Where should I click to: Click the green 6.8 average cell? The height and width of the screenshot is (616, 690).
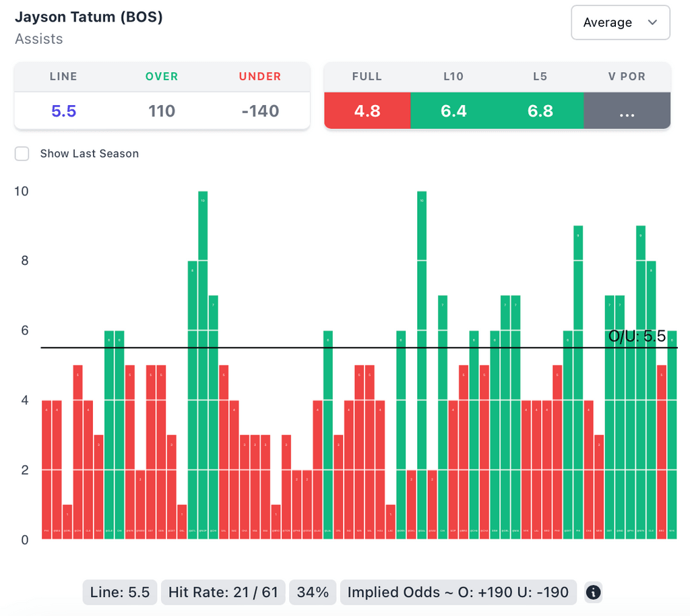[540, 111]
